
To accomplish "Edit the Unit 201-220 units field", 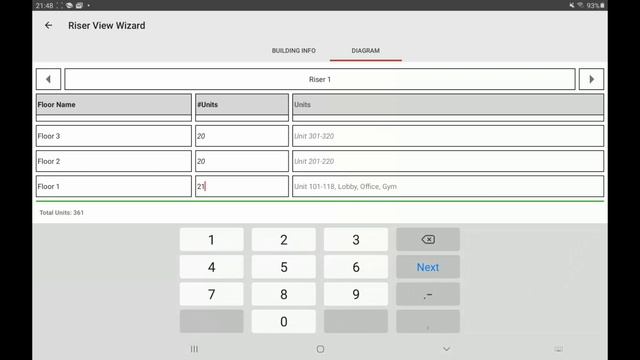I will tap(448, 161).
